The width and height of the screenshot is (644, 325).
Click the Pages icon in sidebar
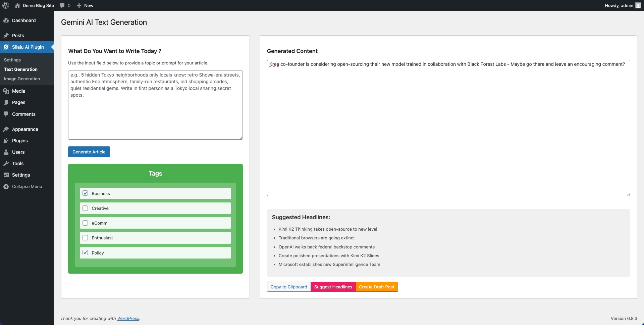tap(6, 102)
